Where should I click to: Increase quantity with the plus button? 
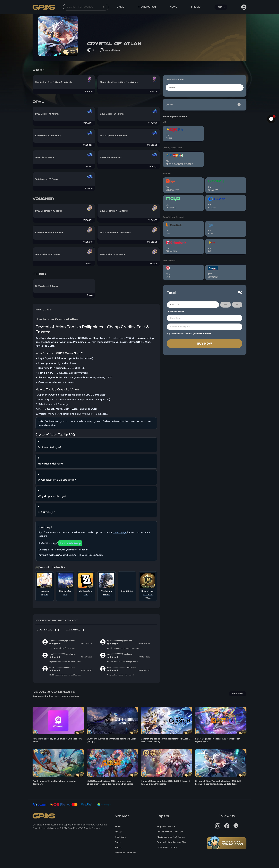pyautogui.click(x=237, y=305)
